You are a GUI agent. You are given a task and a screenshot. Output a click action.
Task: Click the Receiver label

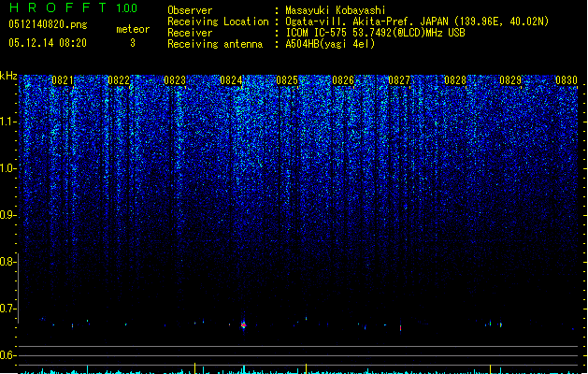190,33
